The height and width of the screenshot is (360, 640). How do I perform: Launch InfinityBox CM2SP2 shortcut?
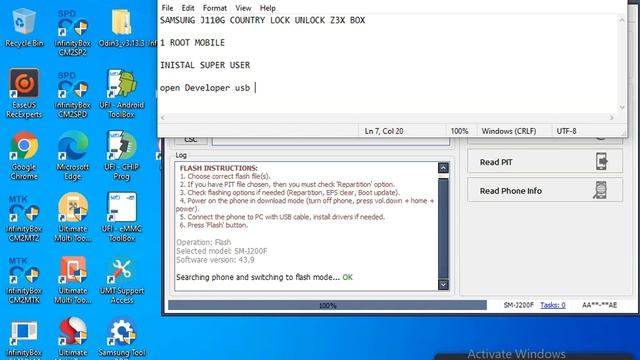click(73, 33)
